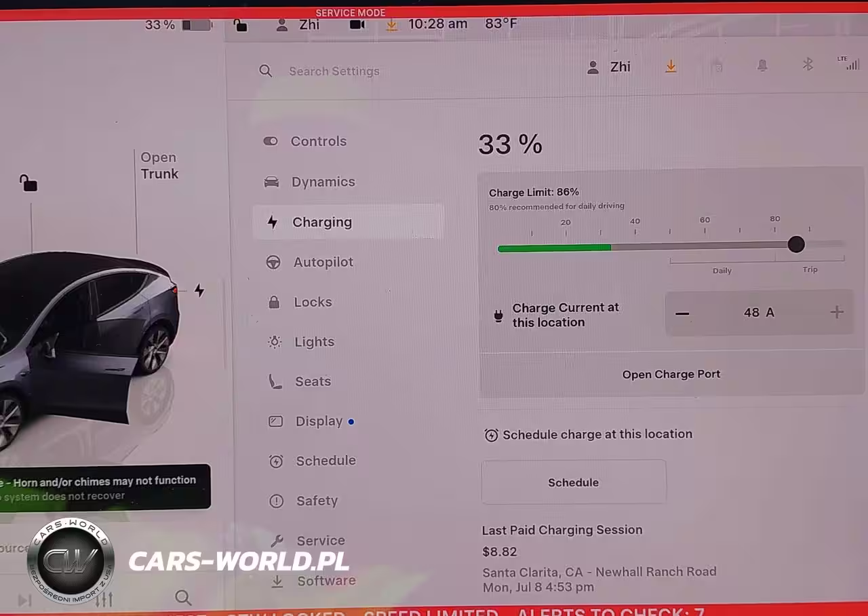Tap Open Trunk label above the car
Image resolution: width=868 pixels, height=616 pixels.
159,166
